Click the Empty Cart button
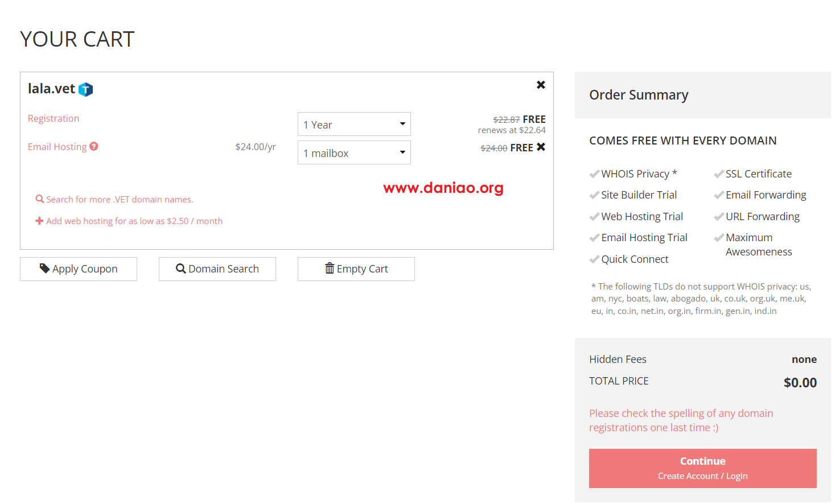This screenshot has height=504, width=835. pos(356,269)
